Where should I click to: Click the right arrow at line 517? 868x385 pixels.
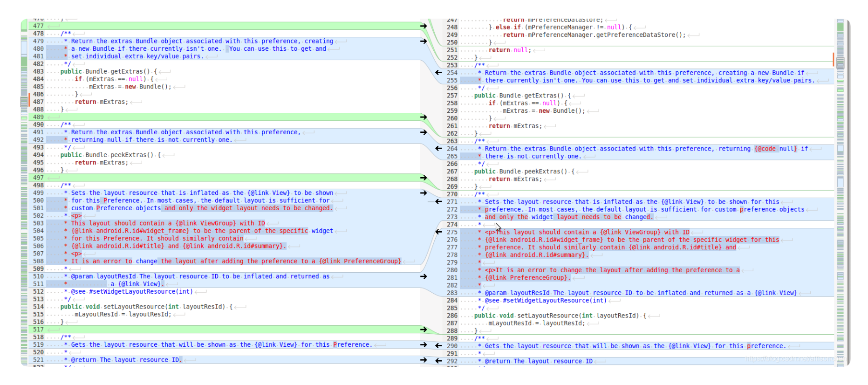[x=424, y=330]
